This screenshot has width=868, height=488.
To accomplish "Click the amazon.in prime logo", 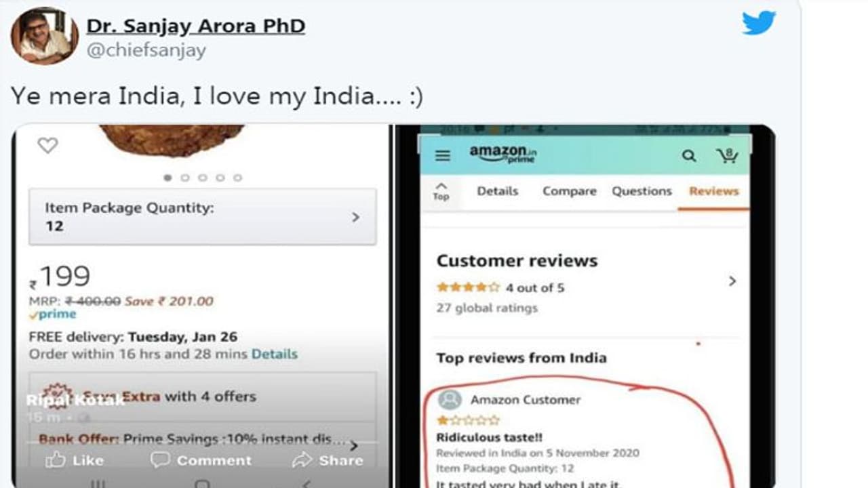I will pyautogui.click(x=502, y=153).
